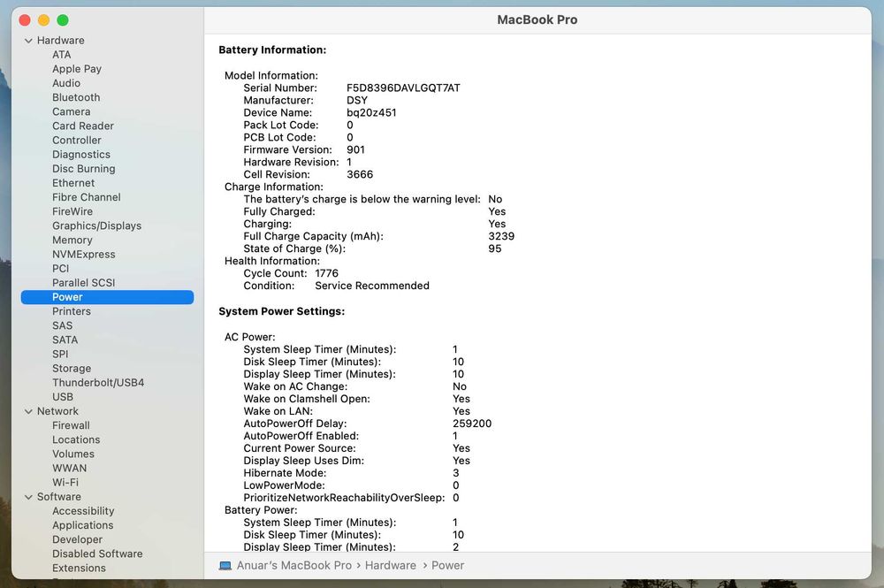Collapse the Network section chevron
Screen dimensions: 884x588
tap(28, 411)
